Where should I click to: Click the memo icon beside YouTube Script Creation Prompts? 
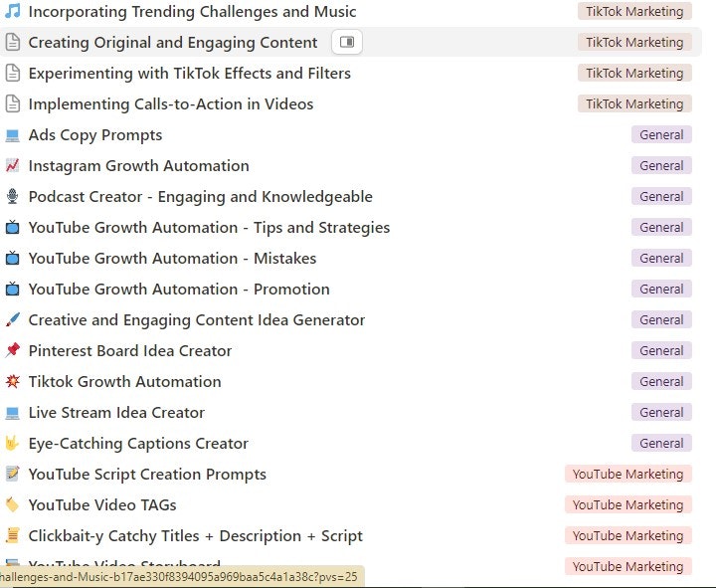(x=12, y=474)
